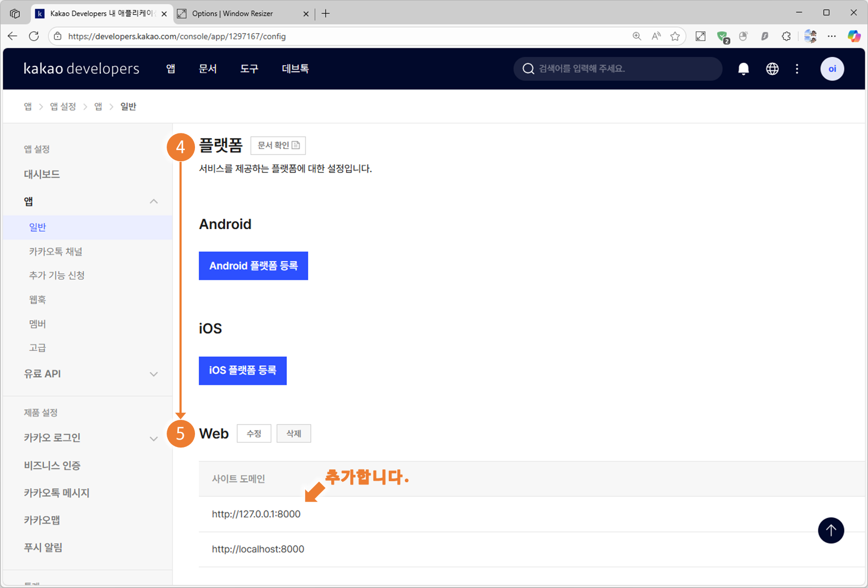Click the scroll-to-top arrow button

(x=831, y=530)
